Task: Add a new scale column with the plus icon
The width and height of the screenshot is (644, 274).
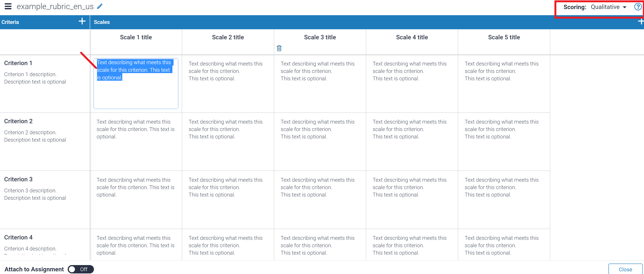Action: tap(641, 21)
